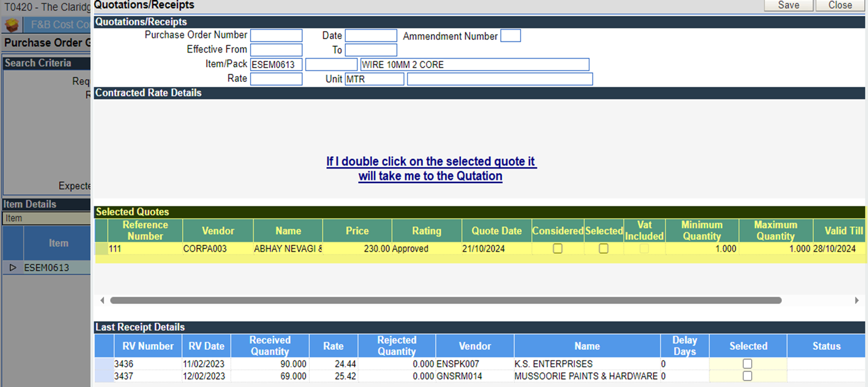Open the F&B Cost Control tab
This screenshot has height=387, width=868.
coord(59,25)
